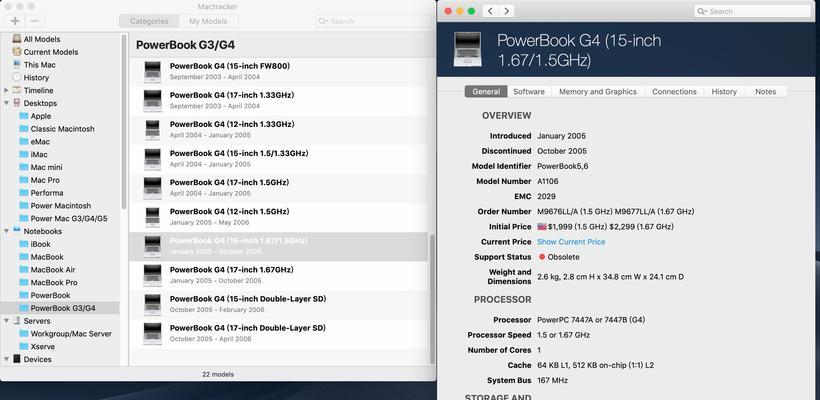Select PowerBook G4 (15-inch Double-Layer SD)

[x=279, y=305]
